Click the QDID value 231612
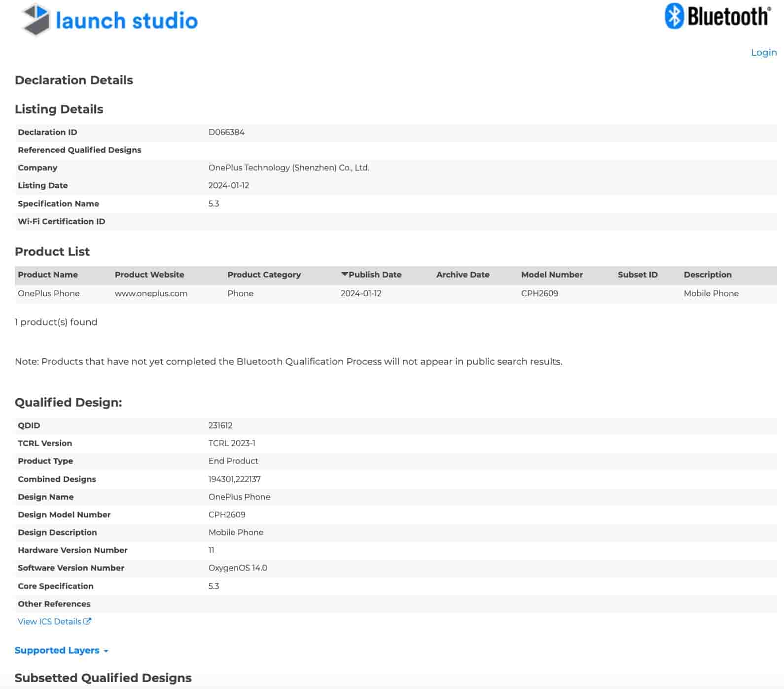The image size is (784, 689). click(x=220, y=425)
